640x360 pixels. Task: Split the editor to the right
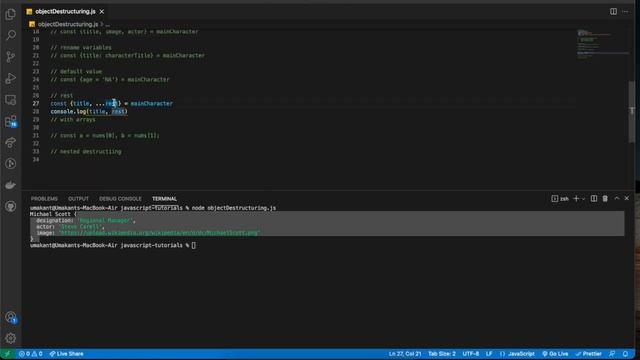tap(613, 11)
